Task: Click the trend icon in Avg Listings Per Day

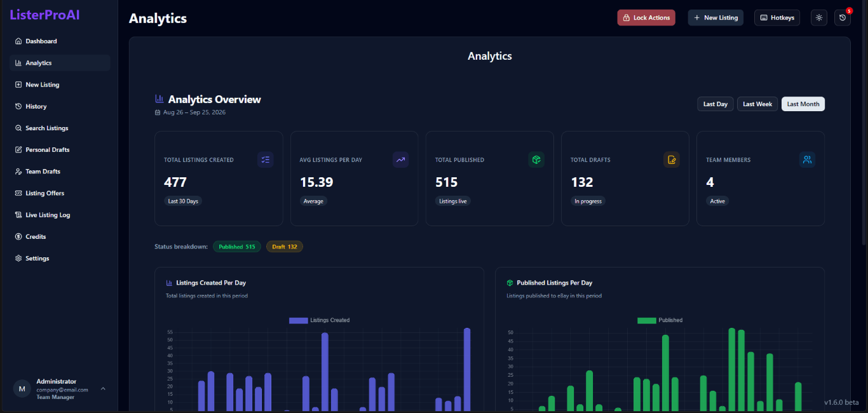Action: click(x=400, y=160)
